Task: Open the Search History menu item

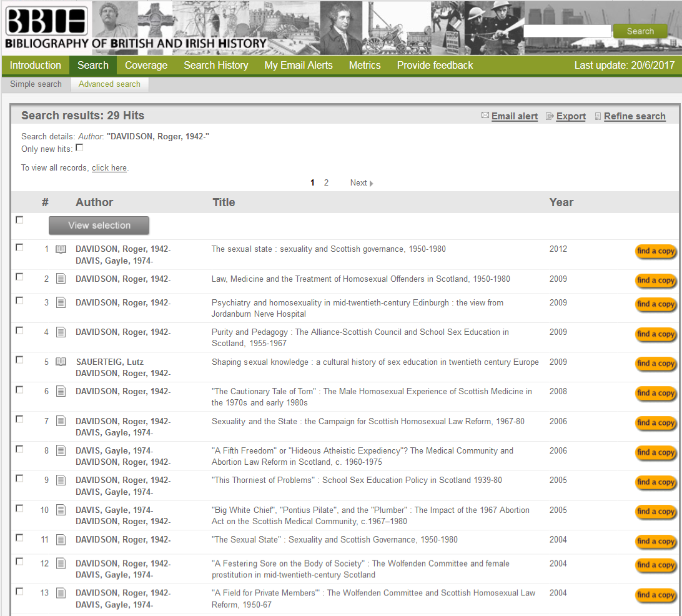Action: pos(215,66)
